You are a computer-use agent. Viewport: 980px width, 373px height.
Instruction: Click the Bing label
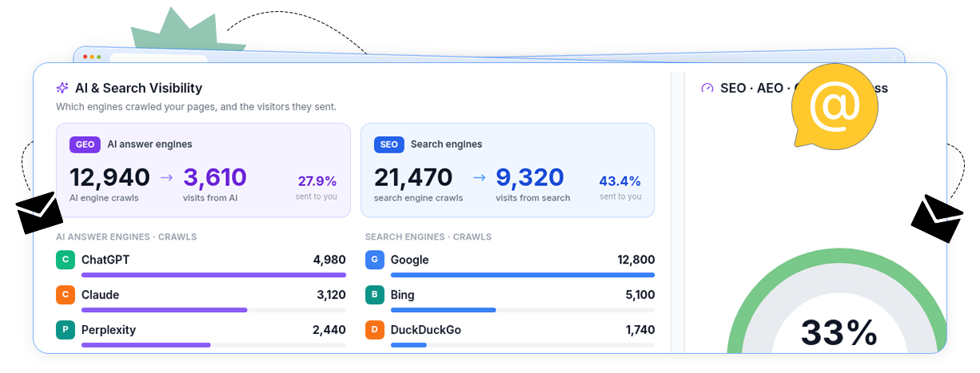(402, 295)
